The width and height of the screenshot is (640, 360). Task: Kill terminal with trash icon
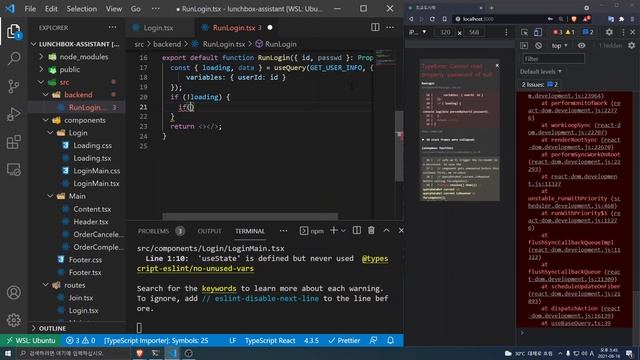(371, 231)
